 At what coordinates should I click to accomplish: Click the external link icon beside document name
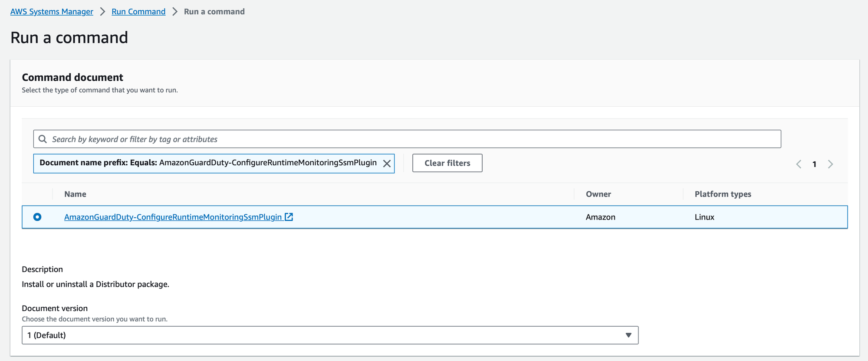pos(289,217)
